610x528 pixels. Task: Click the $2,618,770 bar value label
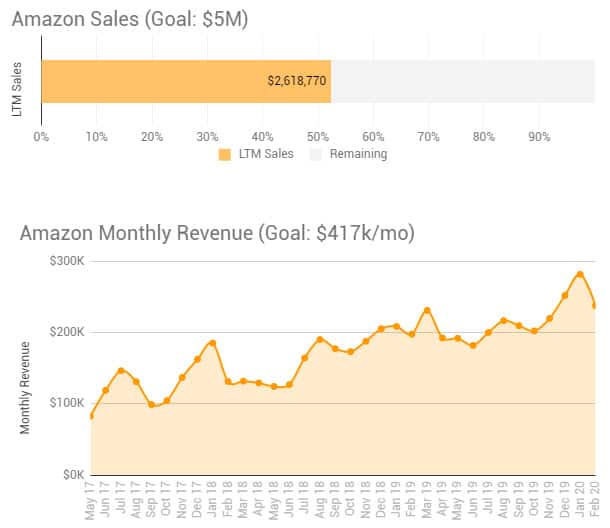[297, 80]
